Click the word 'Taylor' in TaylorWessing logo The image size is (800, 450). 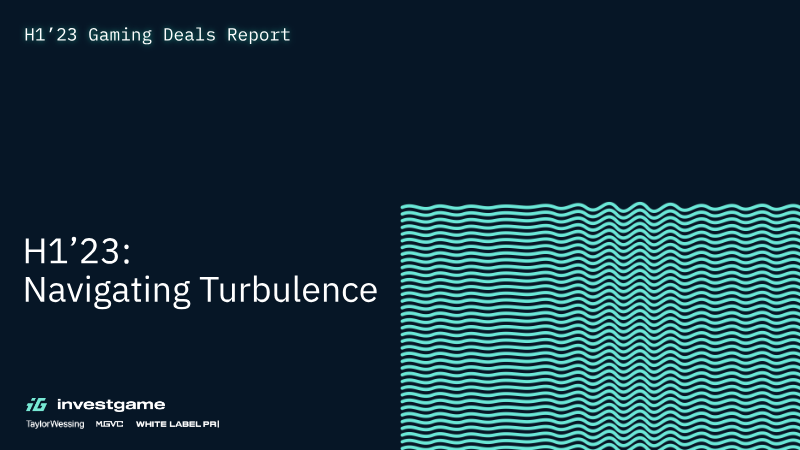pyautogui.click(x=38, y=425)
